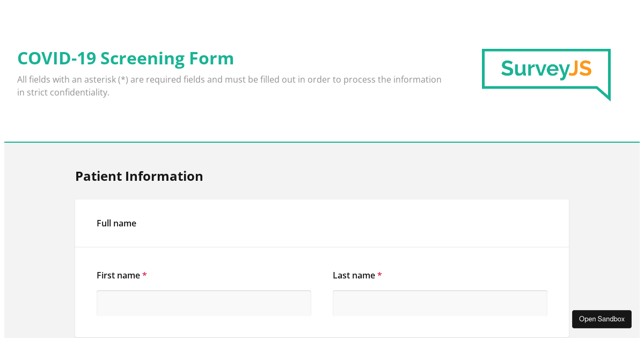Click the First name label text
The height and width of the screenshot is (338, 644).
click(118, 275)
